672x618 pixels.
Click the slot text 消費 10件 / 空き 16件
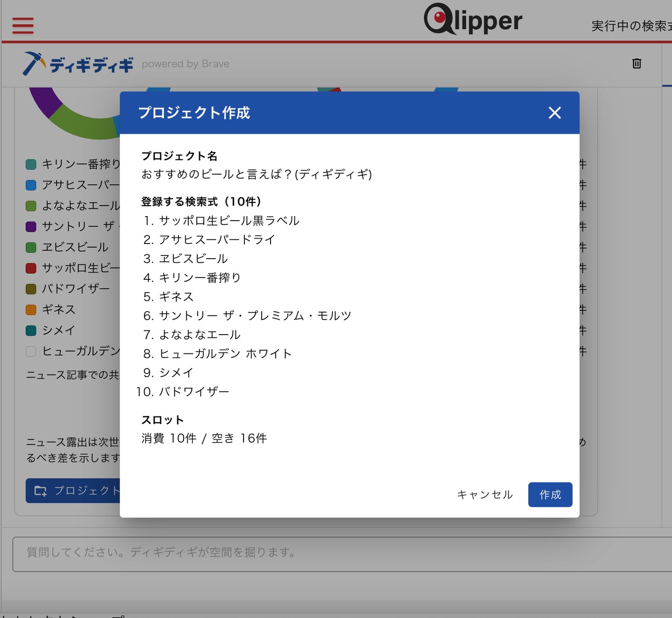(x=204, y=439)
